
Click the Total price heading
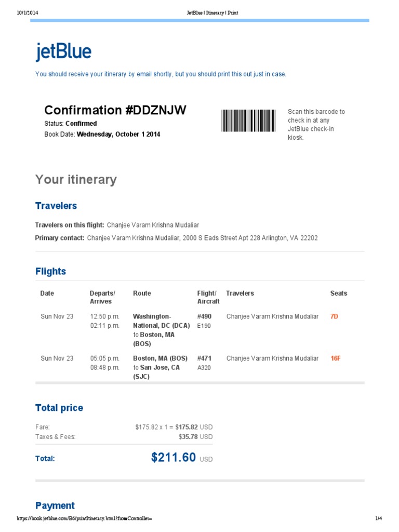[x=59, y=408]
